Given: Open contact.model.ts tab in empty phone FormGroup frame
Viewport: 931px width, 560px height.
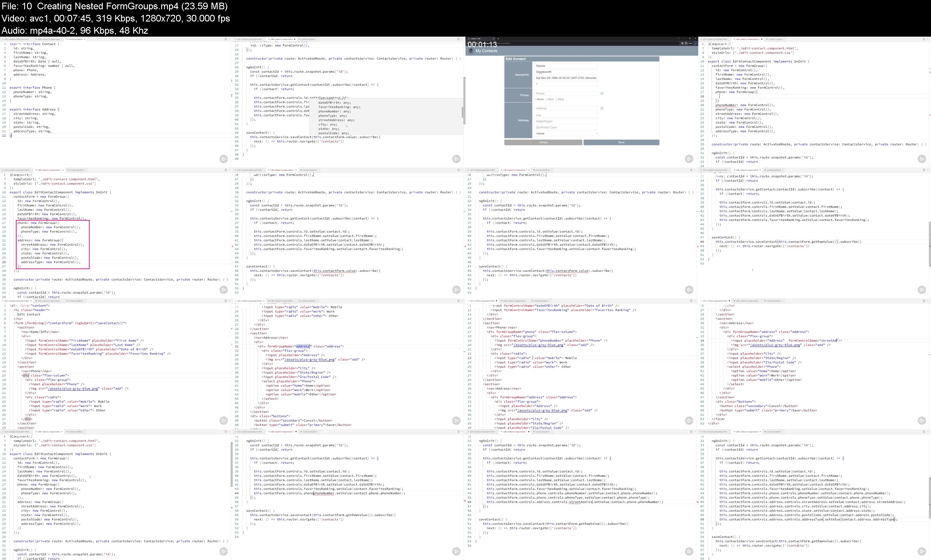Looking at the screenshot, I should (x=775, y=39).
